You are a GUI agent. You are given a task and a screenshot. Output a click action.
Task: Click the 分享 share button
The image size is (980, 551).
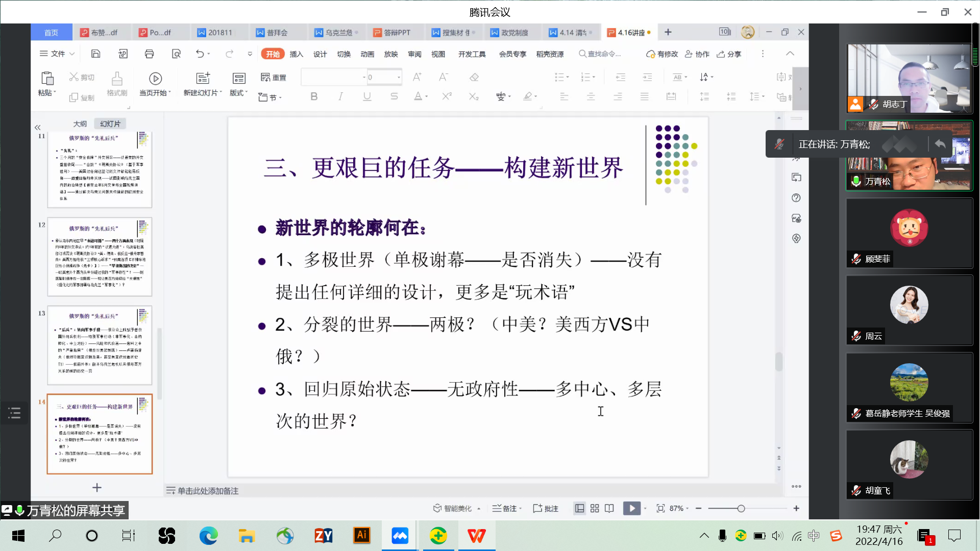point(729,54)
